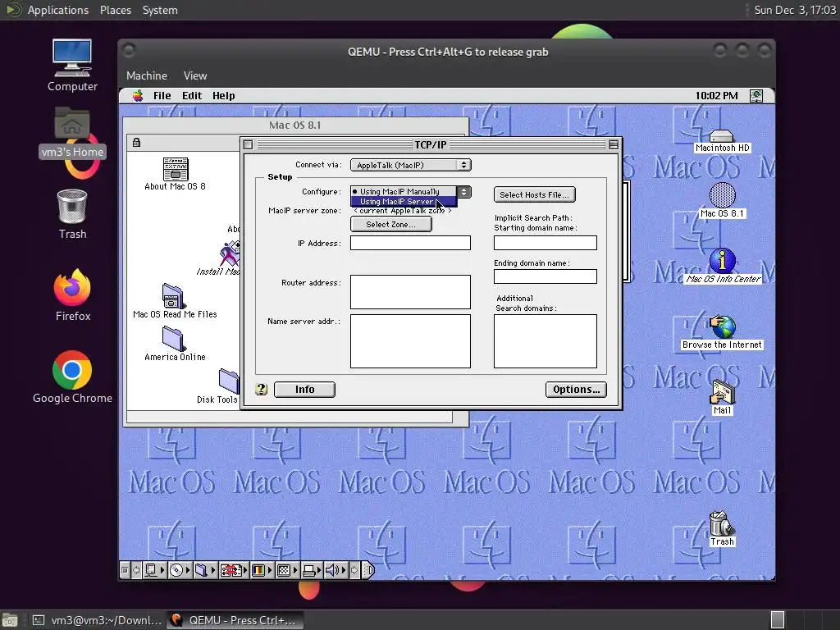Open the Applications menu in top panel
The height and width of the screenshot is (630, 840).
(58, 10)
